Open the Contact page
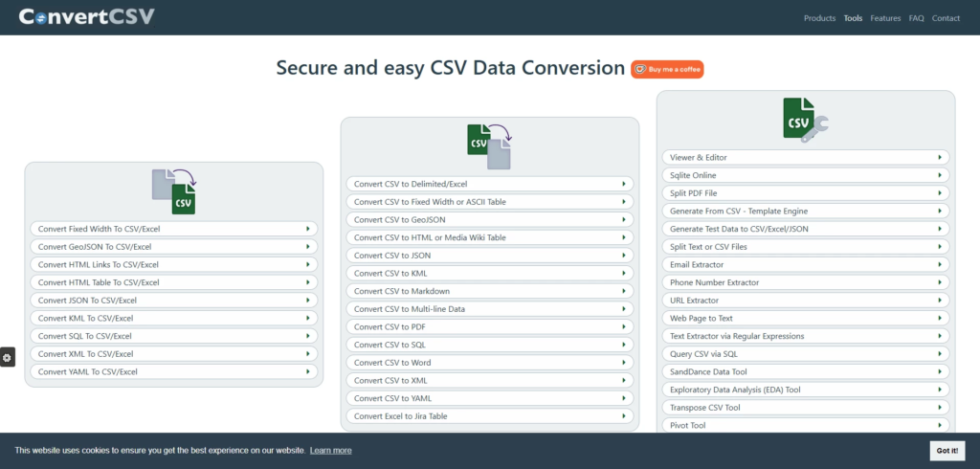Viewport: 980px width, 469px height. pos(946,18)
